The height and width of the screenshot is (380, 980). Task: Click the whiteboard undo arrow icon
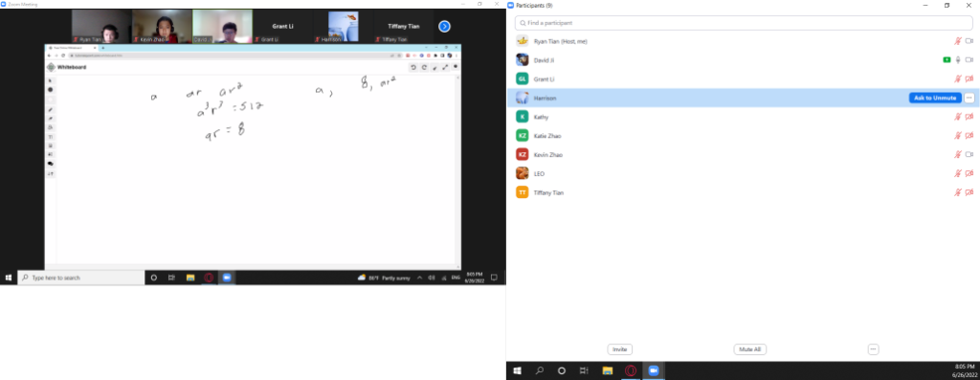click(413, 67)
